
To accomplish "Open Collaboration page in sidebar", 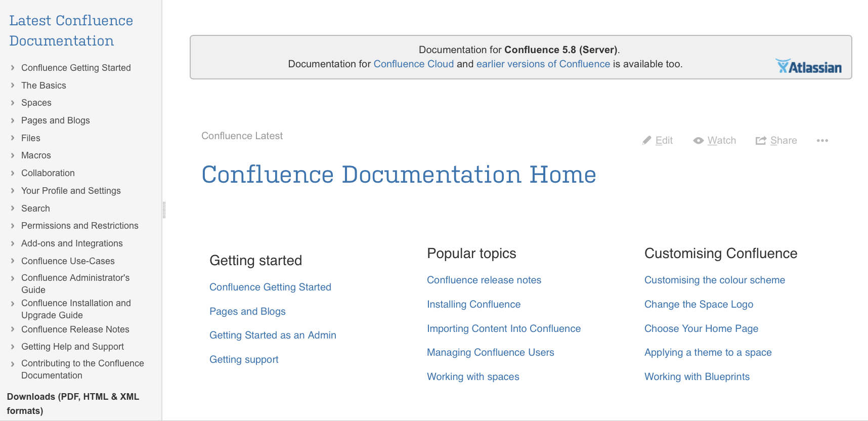I will coord(48,173).
